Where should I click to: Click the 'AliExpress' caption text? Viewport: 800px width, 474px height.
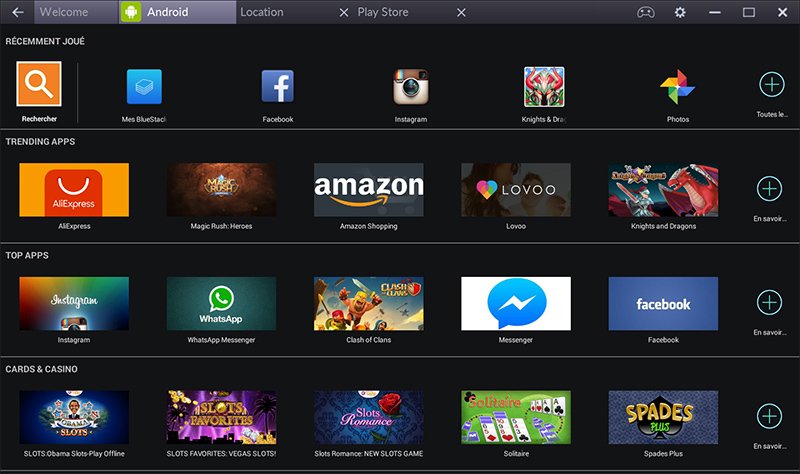[x=74, y=226]
